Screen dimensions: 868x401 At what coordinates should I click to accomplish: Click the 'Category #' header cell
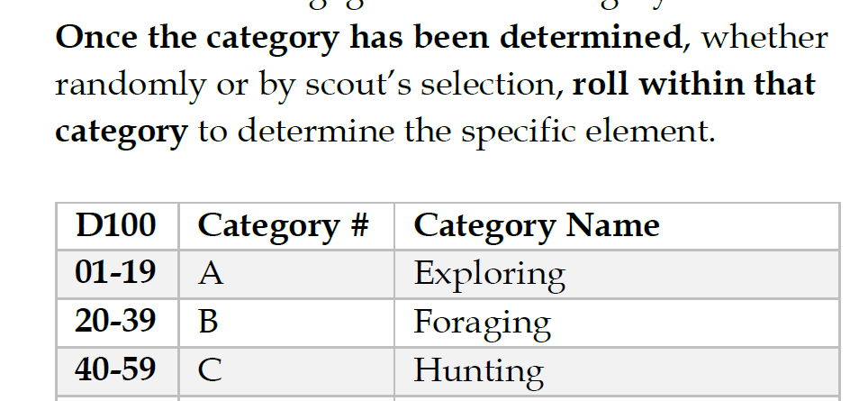283,225
